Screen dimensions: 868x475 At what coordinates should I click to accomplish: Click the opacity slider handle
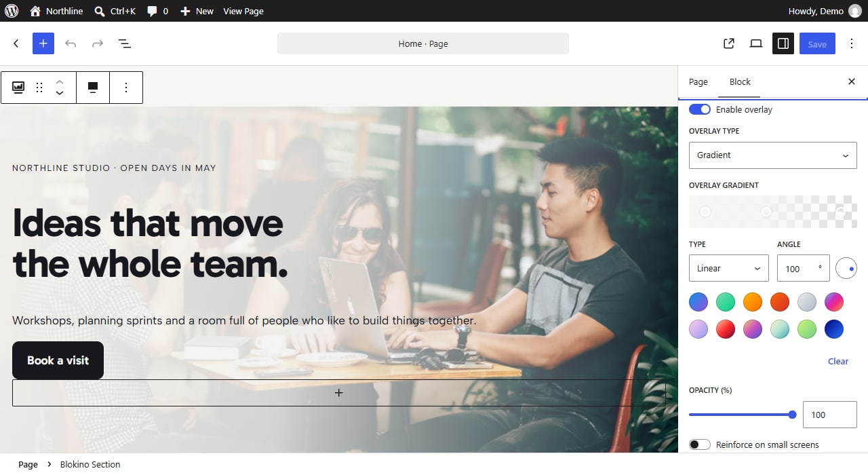pyautogui.click(x=792, y=415)
